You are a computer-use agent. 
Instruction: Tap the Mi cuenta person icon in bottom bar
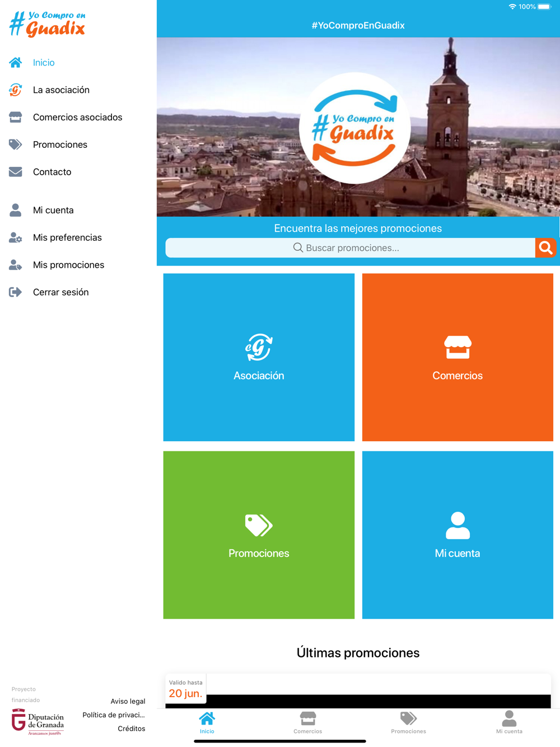point(509,718)
